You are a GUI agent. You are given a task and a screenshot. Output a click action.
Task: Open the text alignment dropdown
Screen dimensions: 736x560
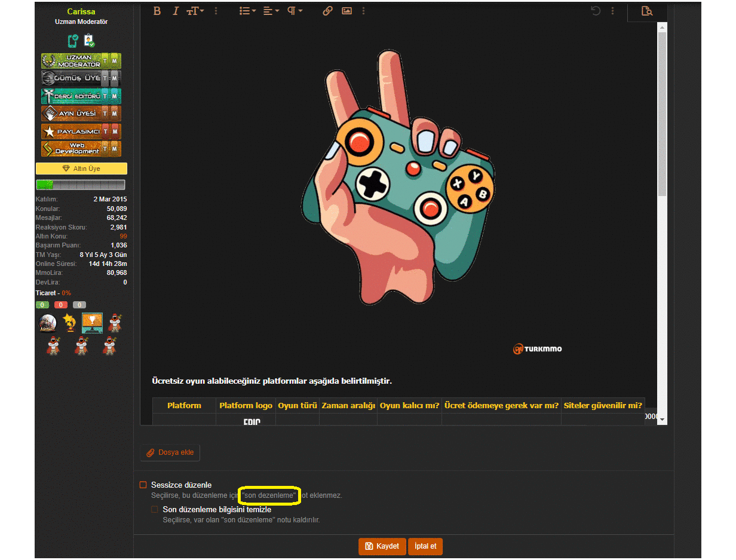271,11
